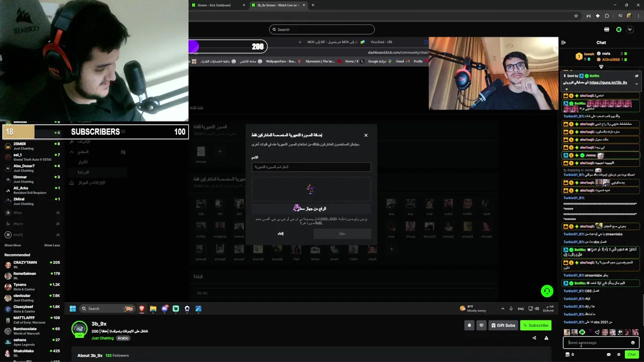Image resolution: width=644 pixels, height=362 pixels.
Task: Open chat settings gear icon
Action: 619,354
